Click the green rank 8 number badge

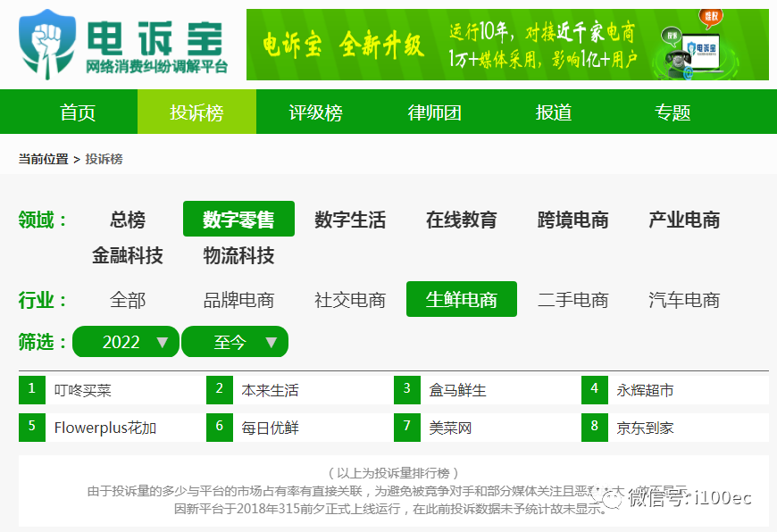click(x=595, y=428)
